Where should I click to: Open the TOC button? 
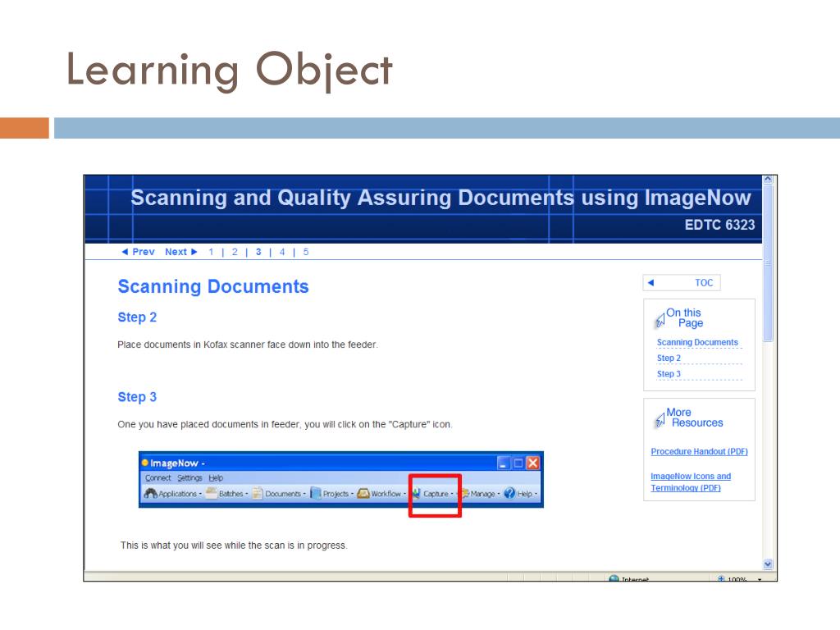click(x=682, y=283)
